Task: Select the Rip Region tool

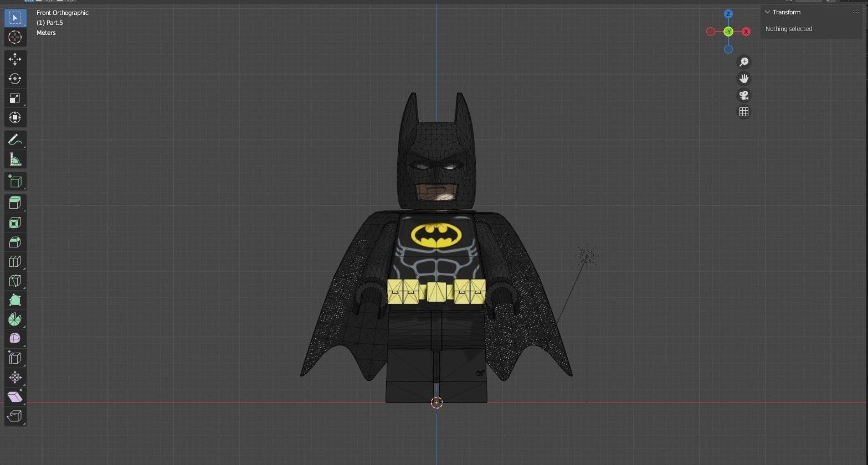Action: tap(15, 416)
